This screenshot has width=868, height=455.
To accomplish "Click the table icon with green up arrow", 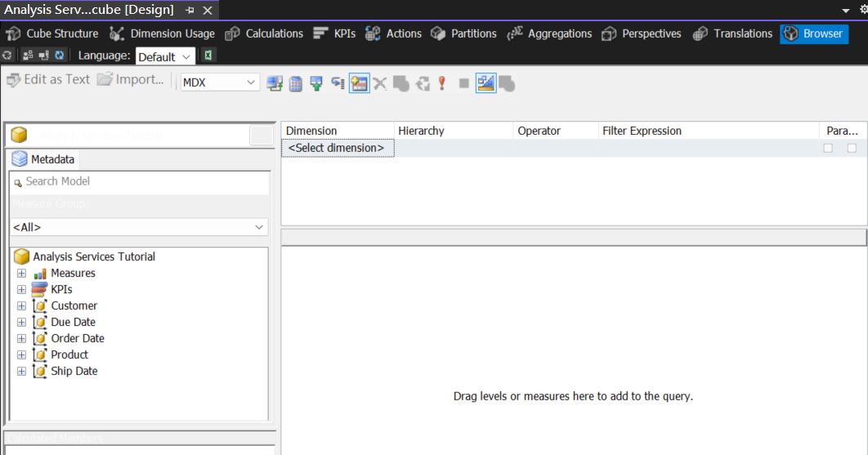I will pyautogui.click(x=316, y=83).
